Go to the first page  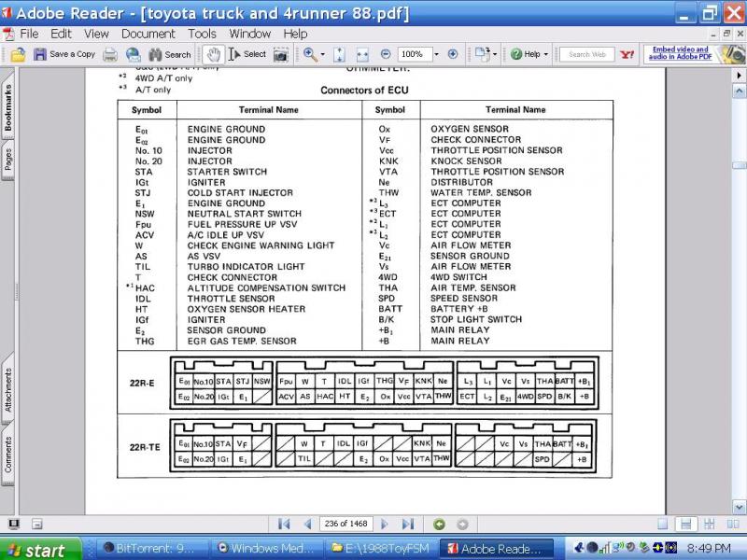[x=284, y=525]
